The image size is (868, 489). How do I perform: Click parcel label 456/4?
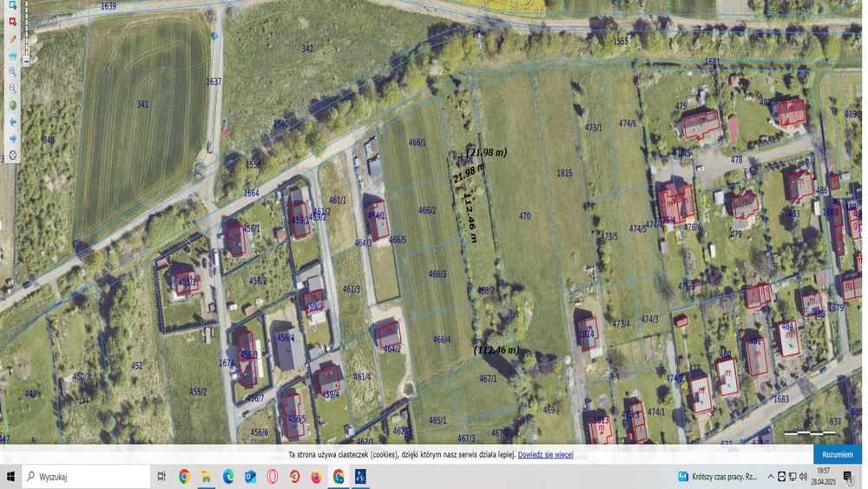[x=286, y=337]
